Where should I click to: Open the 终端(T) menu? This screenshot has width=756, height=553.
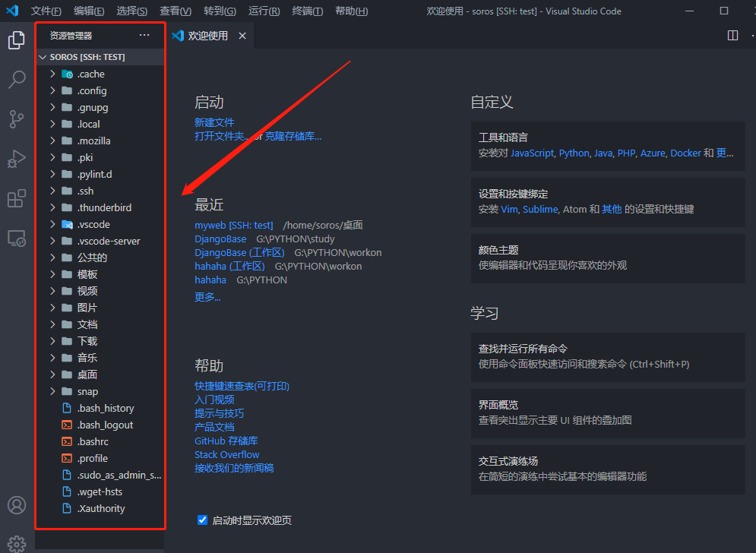coord(308,11)
